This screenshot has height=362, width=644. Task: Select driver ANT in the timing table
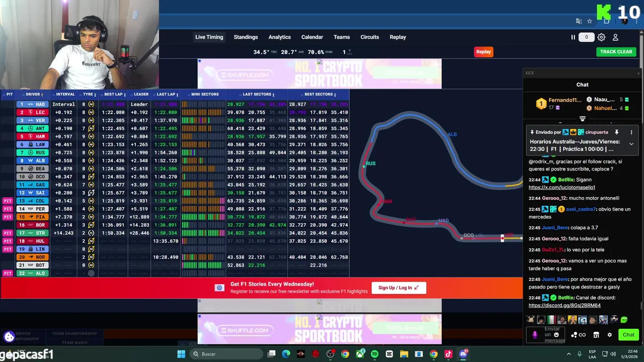coord(32,128)
